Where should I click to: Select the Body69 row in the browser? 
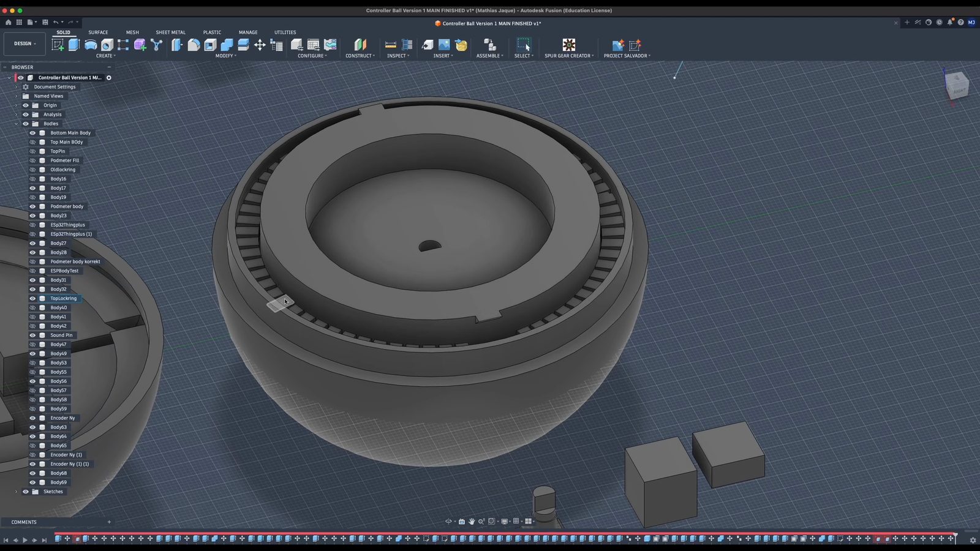tap(59, 482)
